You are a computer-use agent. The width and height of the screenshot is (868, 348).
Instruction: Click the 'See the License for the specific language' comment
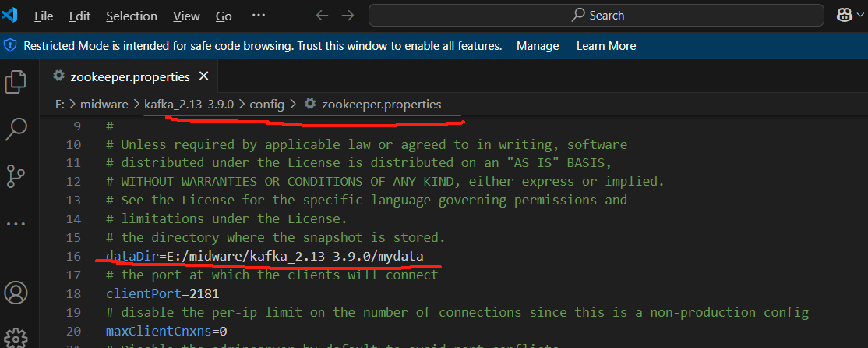pyautogui.click(x=366, y=200)
